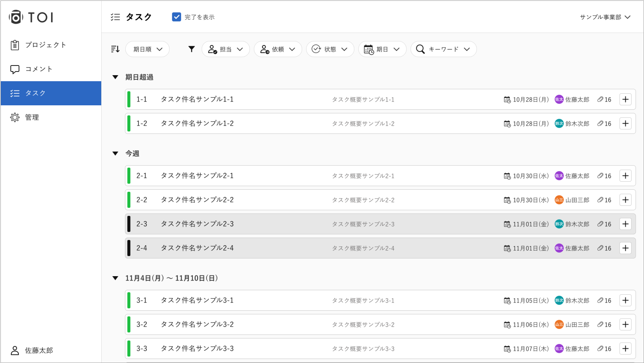Click the TOI logo
The height and width of the screenshot is (363, 644).
point(31,17)
